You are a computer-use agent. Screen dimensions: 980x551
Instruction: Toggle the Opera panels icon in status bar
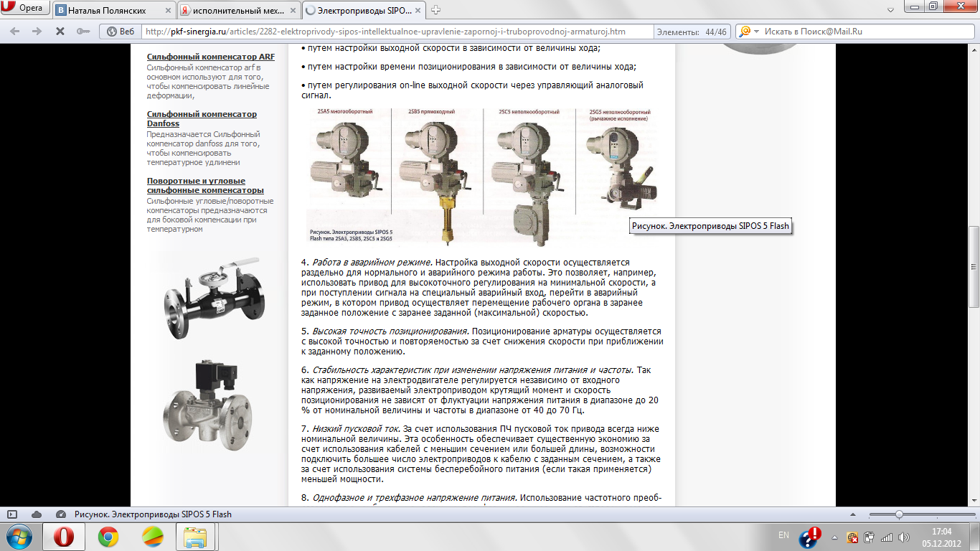click(x=11, y=514)
